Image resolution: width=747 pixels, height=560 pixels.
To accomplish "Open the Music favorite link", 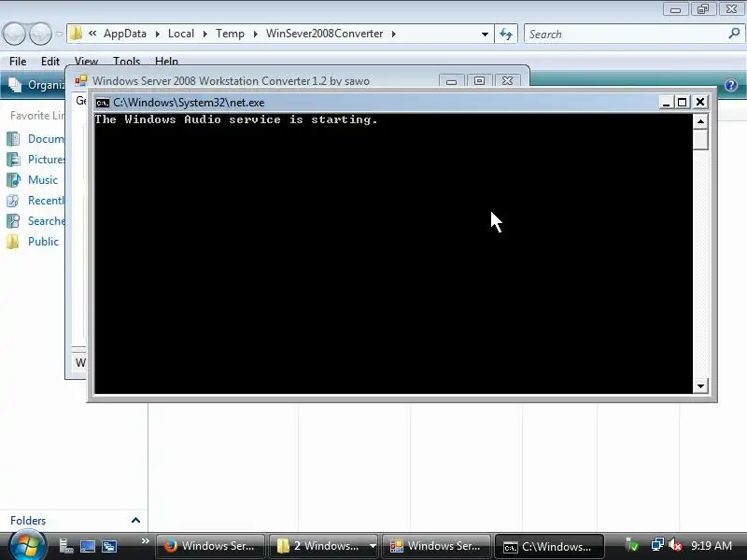I will coord(33,179).
